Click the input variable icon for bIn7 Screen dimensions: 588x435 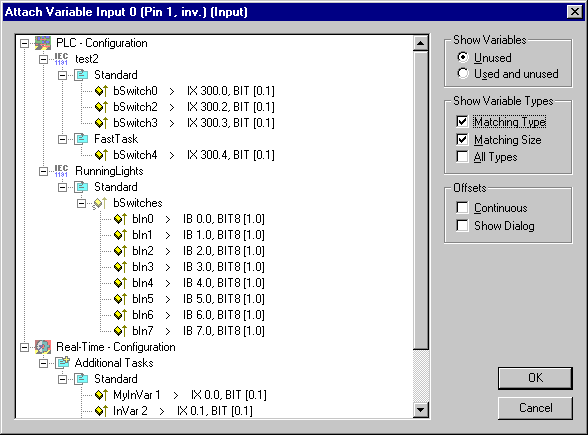[x=120, y=331]
